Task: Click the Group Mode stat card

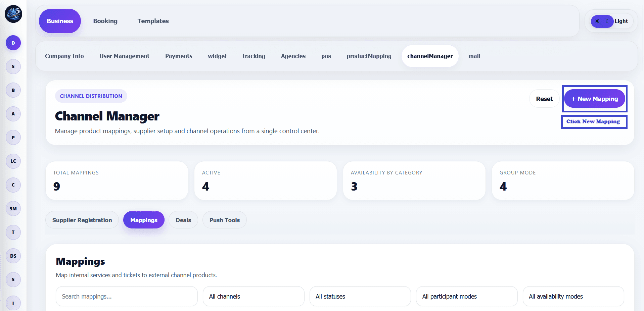Action: [x=563, y=181]
